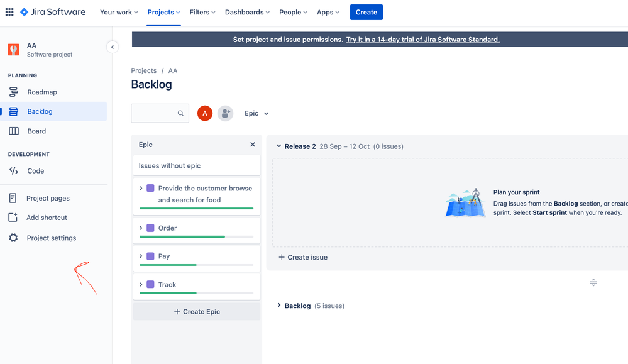Expand the Pay epic
Viewport: 628px width, 364px height.
[141, 256]
